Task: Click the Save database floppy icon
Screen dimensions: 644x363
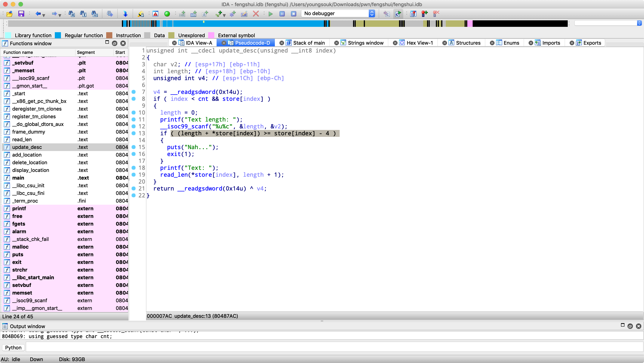Action: (21, 13)
